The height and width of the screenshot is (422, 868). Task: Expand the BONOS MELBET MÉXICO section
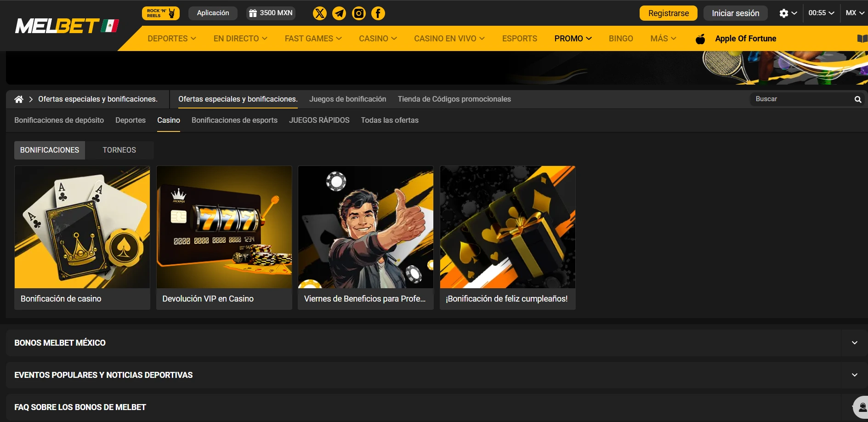(x=437, y=343)
